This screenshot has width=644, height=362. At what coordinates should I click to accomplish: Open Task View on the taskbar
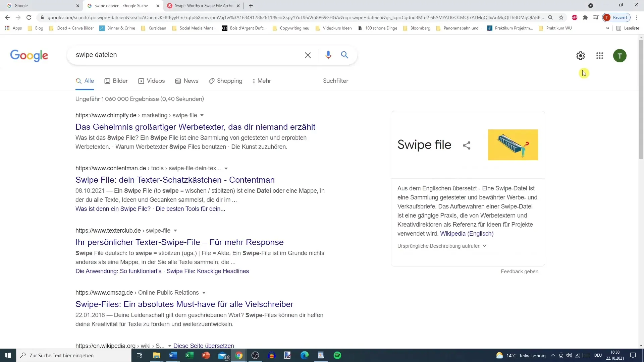tap(140, 355)
